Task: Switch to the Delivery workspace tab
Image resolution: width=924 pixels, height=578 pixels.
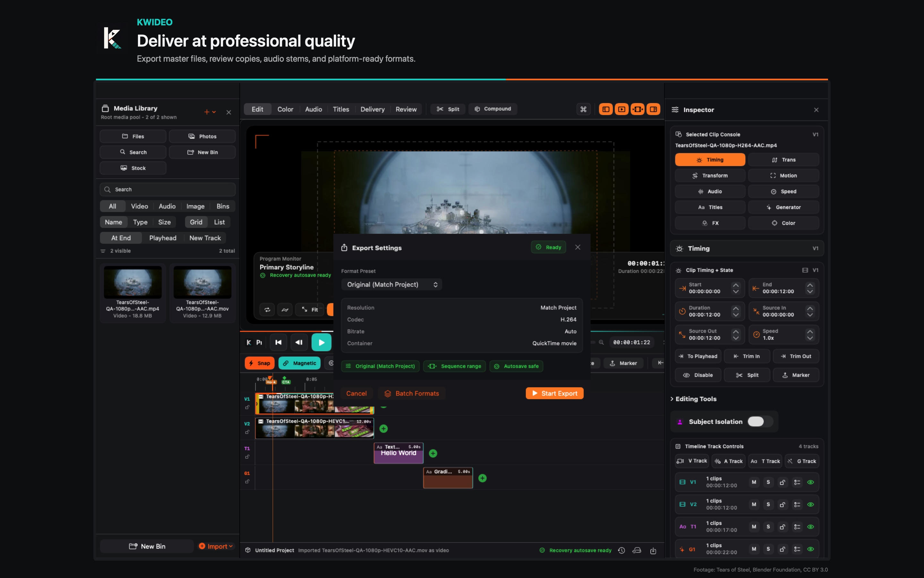Action: (372, 109)
